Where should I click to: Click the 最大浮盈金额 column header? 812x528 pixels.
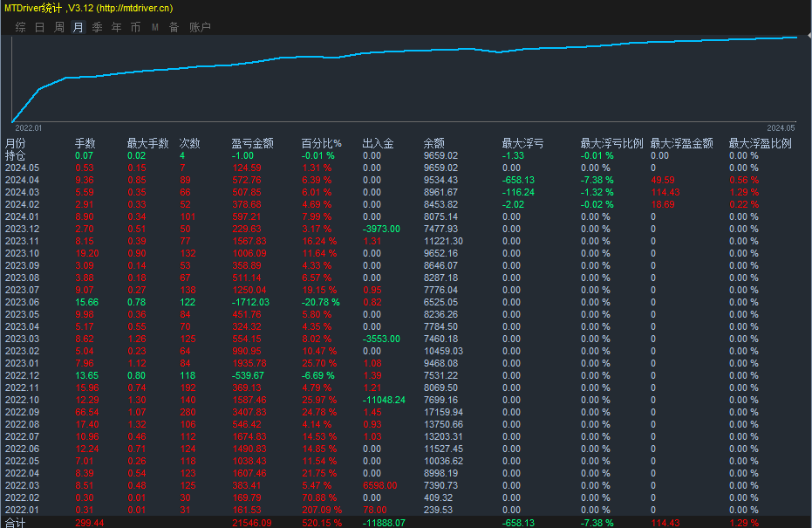click(681, 143)
